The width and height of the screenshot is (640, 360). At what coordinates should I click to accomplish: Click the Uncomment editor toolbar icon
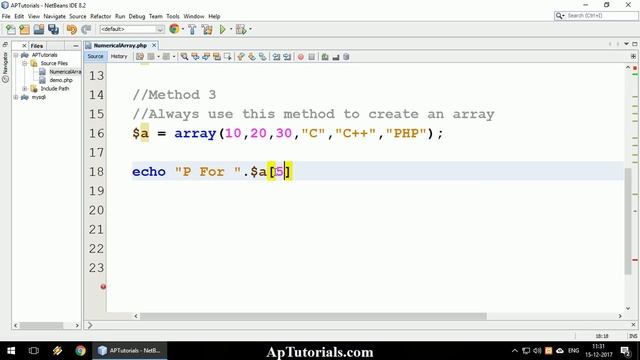336,57
